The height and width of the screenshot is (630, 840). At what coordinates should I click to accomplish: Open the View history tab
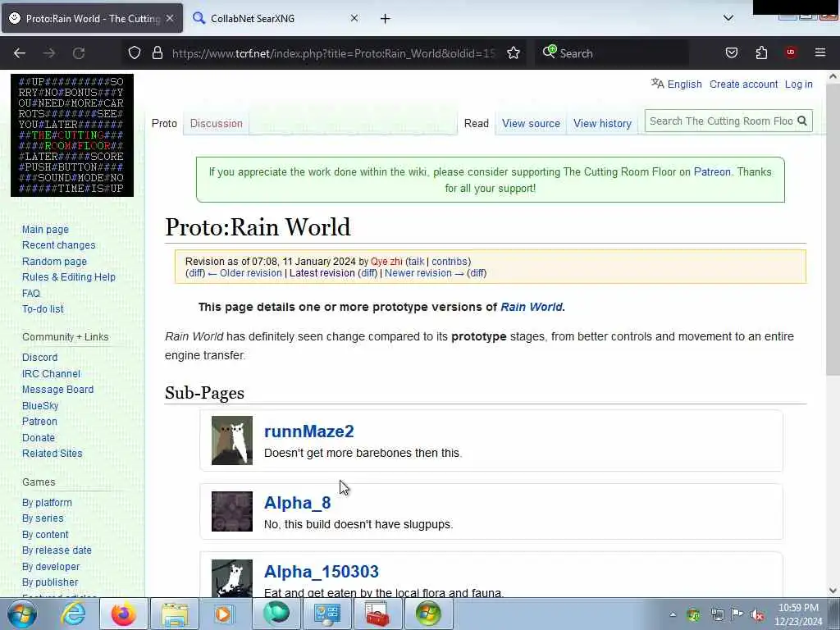602,123
